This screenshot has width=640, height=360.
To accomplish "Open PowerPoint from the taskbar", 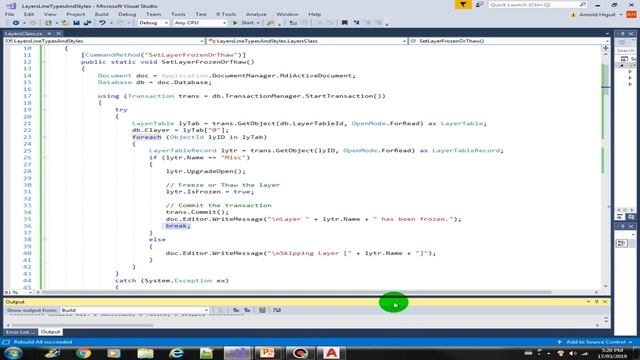I will (x=267, y=353).
